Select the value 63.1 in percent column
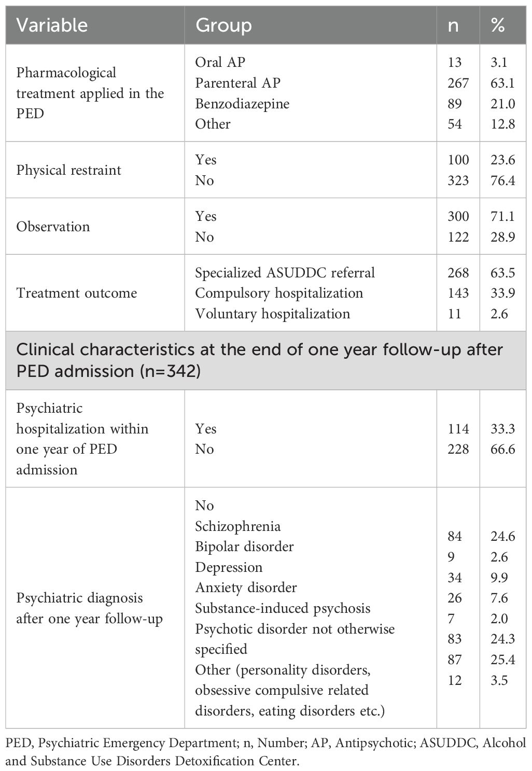The width and height of the screenshot is (532, 771). click(x=502, y=83)
